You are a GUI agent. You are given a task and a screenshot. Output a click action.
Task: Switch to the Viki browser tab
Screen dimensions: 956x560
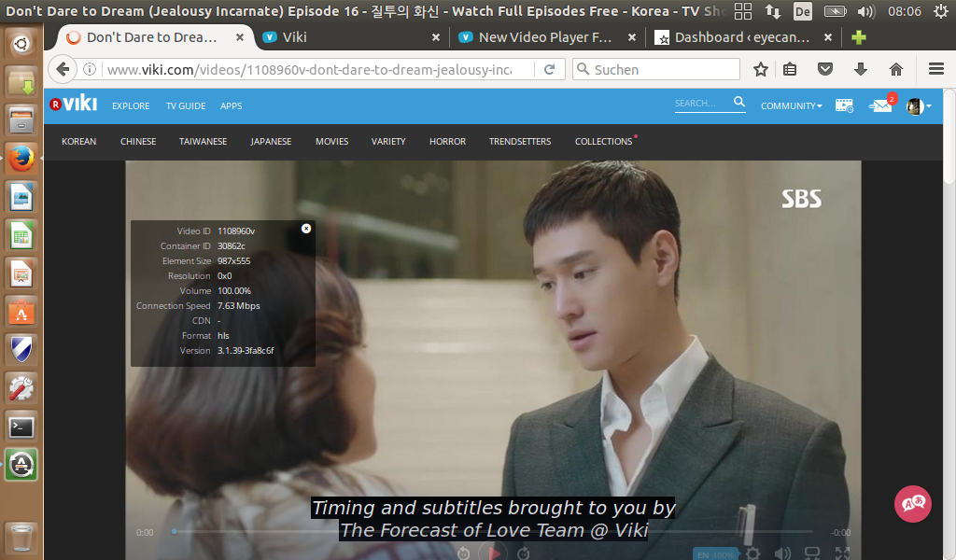click(351, 37)
